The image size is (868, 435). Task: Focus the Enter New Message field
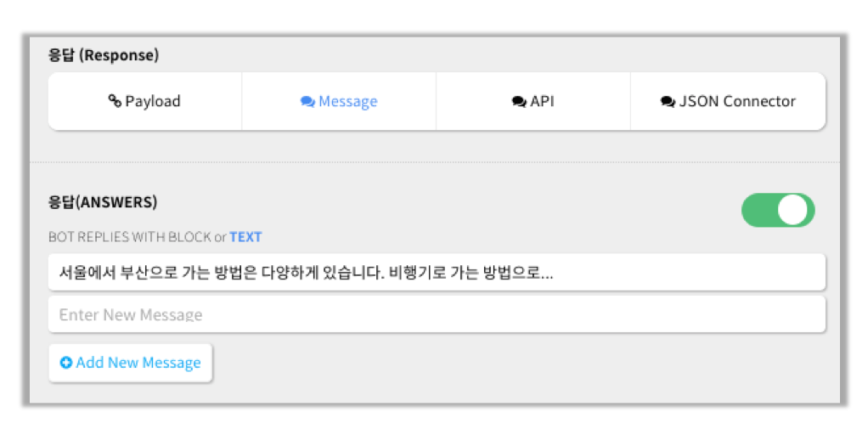pos(437,314)
